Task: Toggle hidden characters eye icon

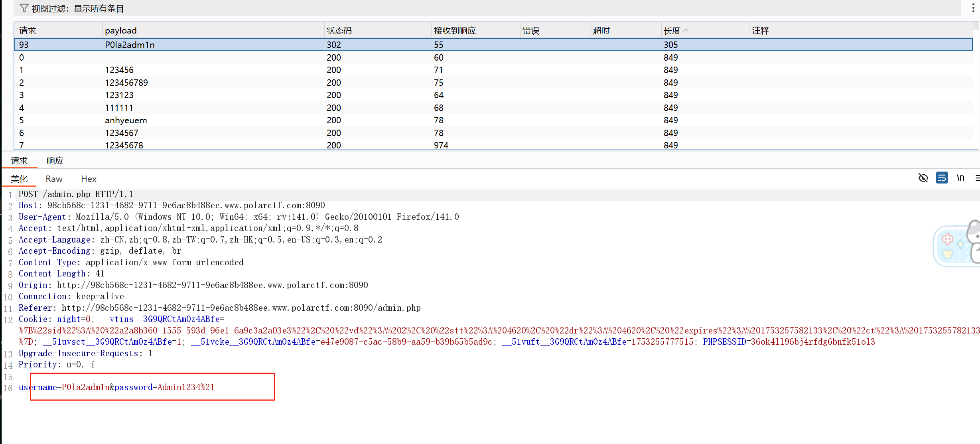Action: pos(923,178)
